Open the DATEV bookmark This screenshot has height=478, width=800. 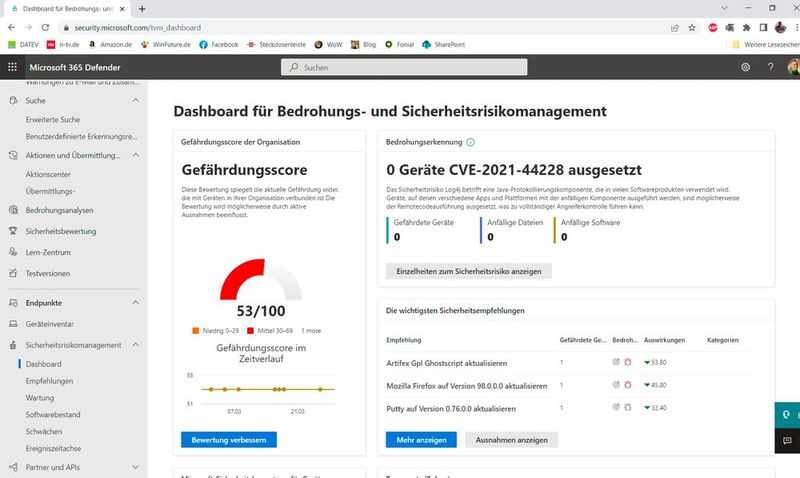pyautogui.click(x=23, y=44)
